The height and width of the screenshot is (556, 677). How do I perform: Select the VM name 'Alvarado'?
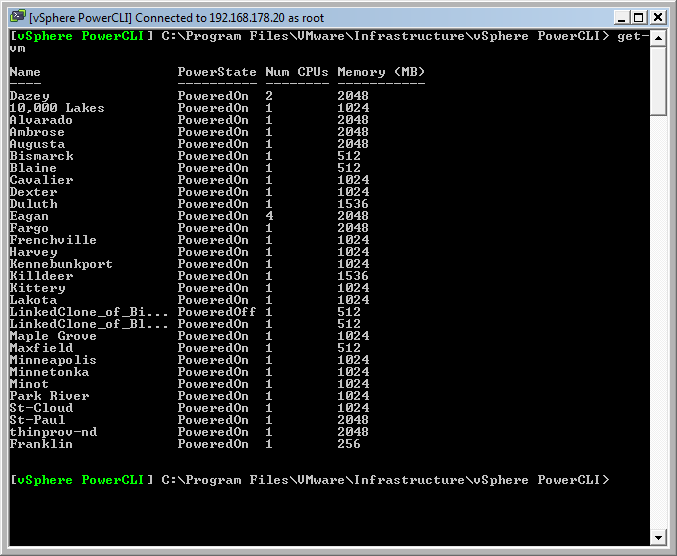(x=41, y=120)
